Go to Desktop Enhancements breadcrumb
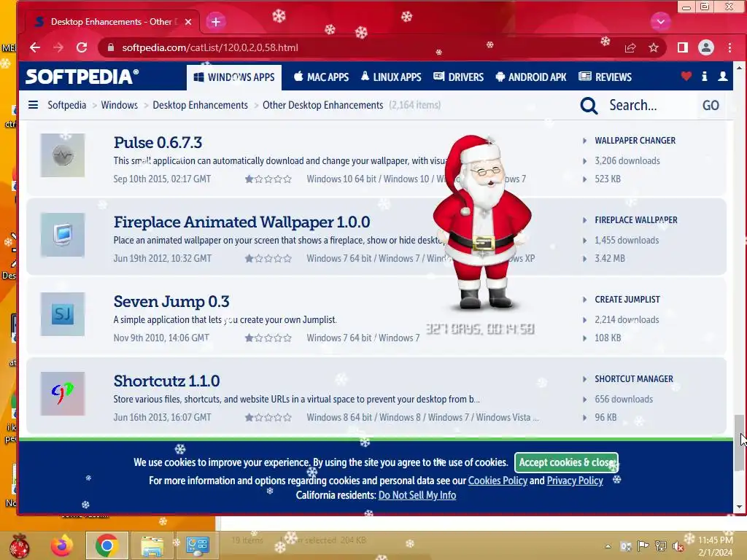 click(200, 105)
